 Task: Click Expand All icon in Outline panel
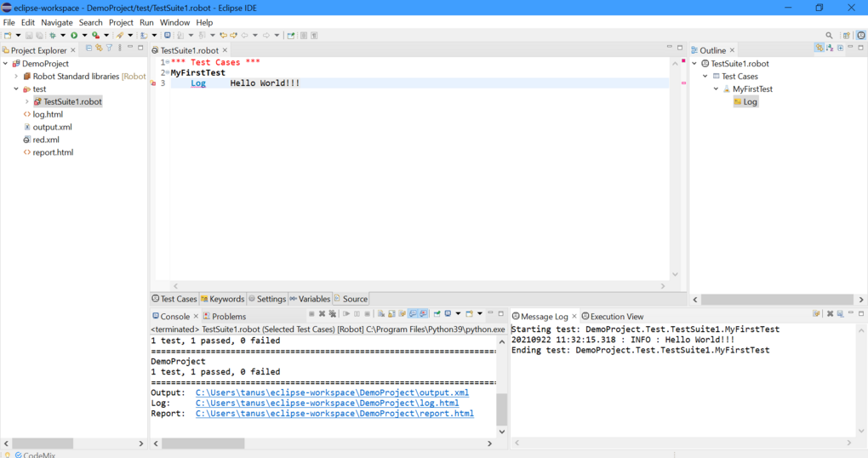tap(840, 49)
